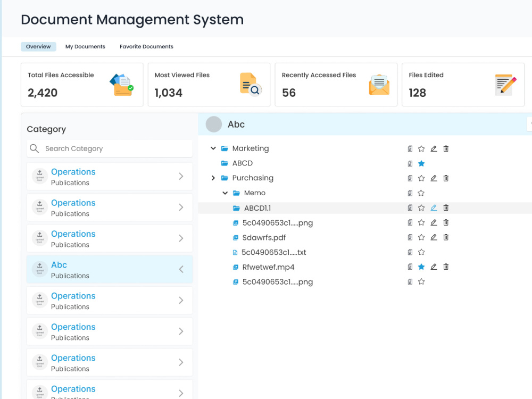Image resolution: width=532 pixels, height=399 pixels.
Task: Open the document details icon for Rfwetwef.mp4
Action: [x=410, y=267]
